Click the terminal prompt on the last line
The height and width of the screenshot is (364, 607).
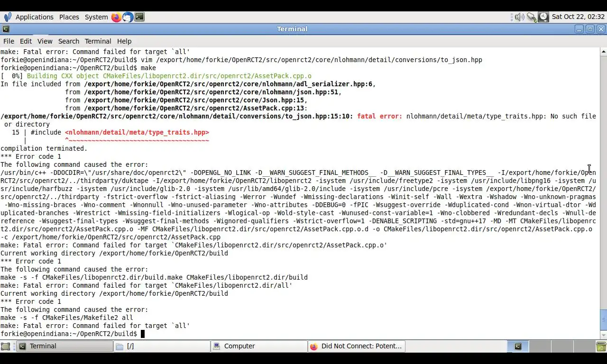(69, 334)
